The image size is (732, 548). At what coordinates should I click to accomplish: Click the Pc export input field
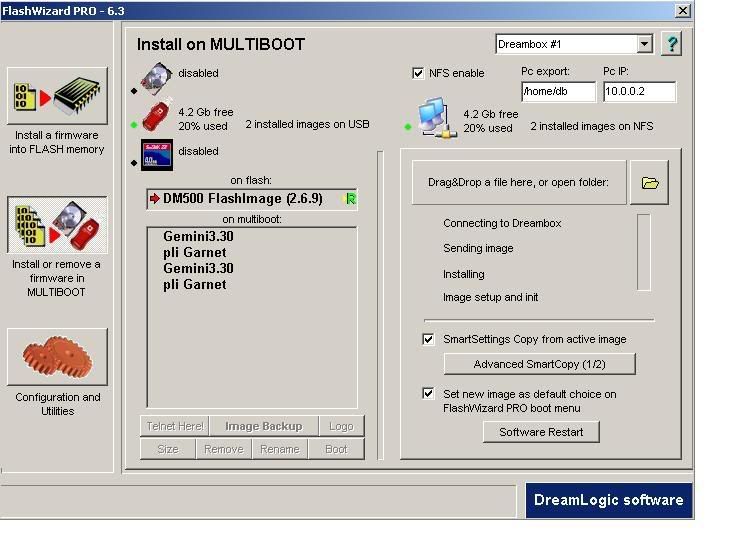pyautogui.click(x=558, y=91)
